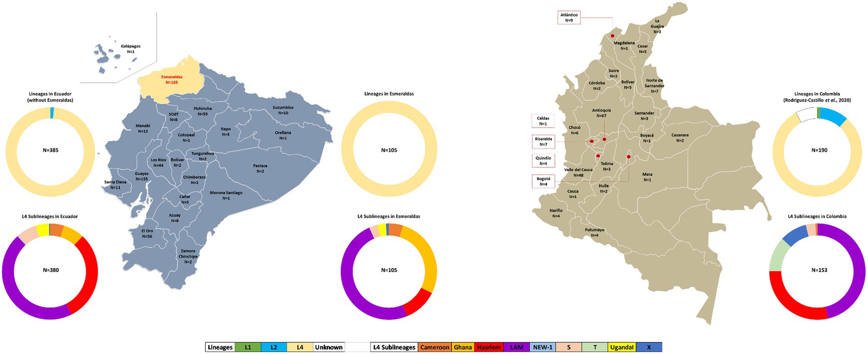The height and width of the screenshot is (354, 868).
Task: Click the N=190 donut chart center
Action: tap(819, 150)
